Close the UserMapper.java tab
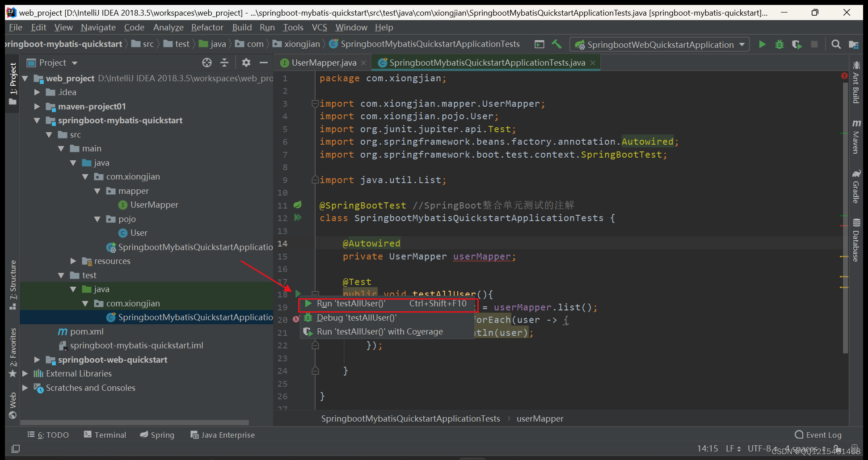The image size is (868, 460). (363, 63)
